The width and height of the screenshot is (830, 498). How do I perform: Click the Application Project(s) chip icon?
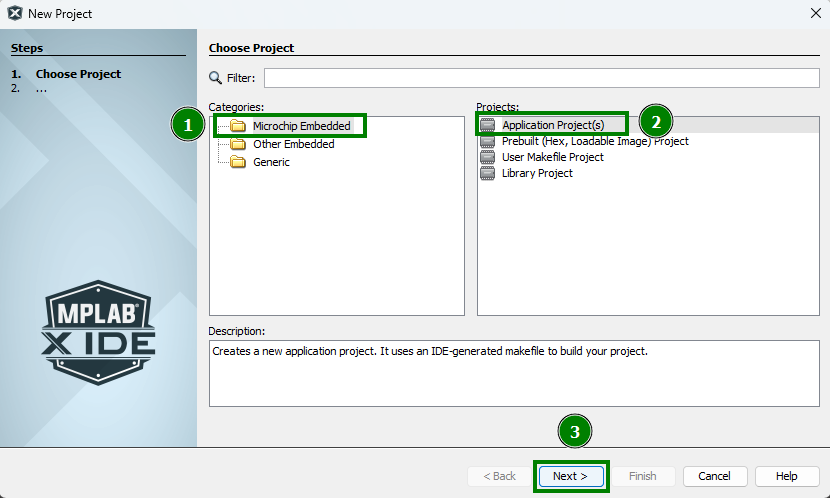click(x=488, y=125)
